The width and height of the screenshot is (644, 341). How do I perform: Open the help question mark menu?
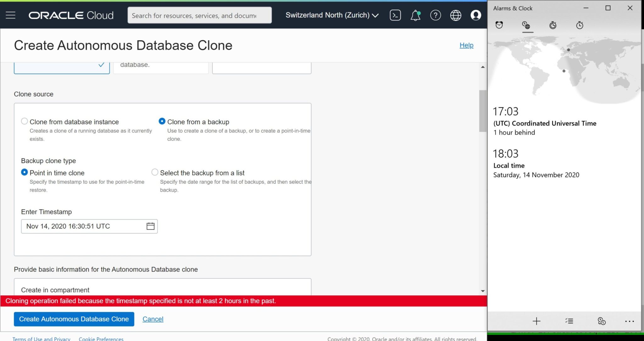436,15
